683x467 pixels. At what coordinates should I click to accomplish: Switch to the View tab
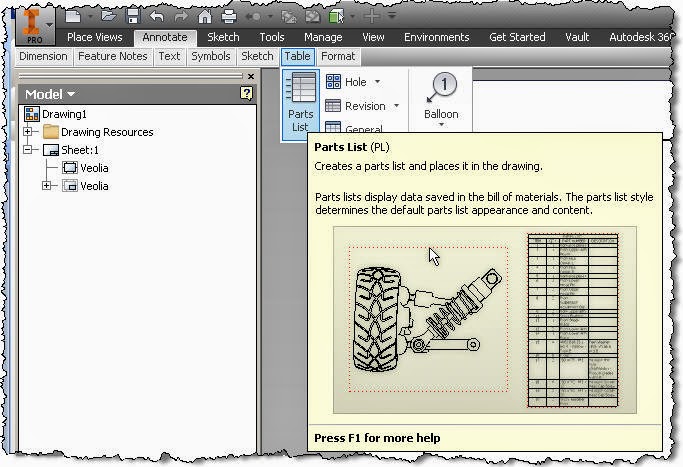pyautogui.click(x=373, y=37)
